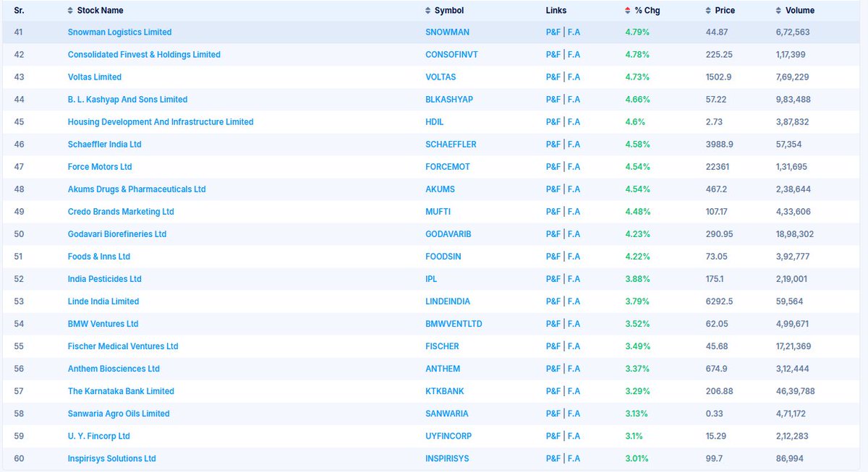
Task: Click the SCHAEFFLER symbol link
Action: 451,144
